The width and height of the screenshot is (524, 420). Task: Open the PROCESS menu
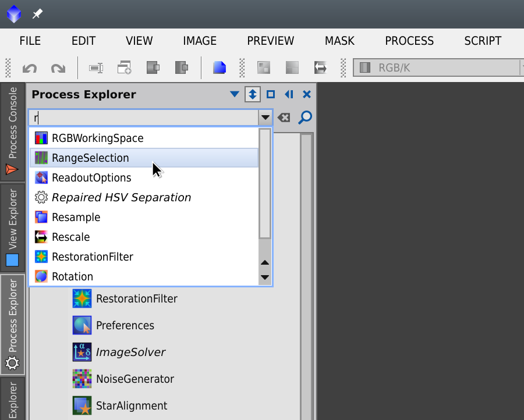click(x=409, y=41)
